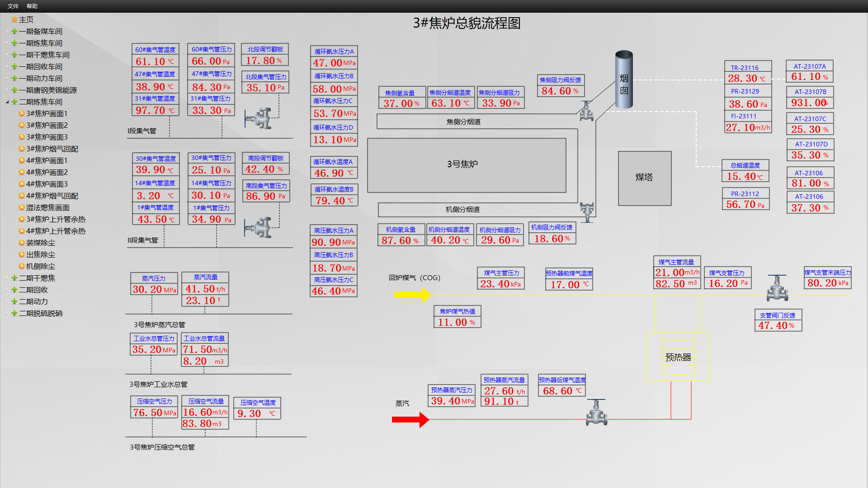Viewport: 868px width, 488px height.
Task: Open 湿法熄焦画面 from sidebar
Action: (48, 208)
